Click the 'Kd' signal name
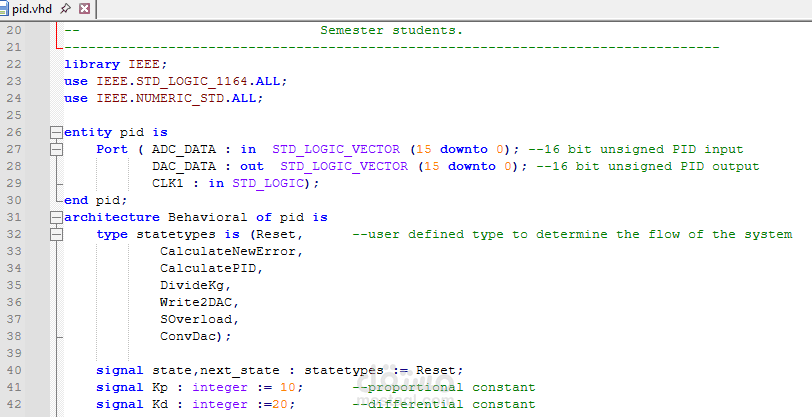 (160, 405)
